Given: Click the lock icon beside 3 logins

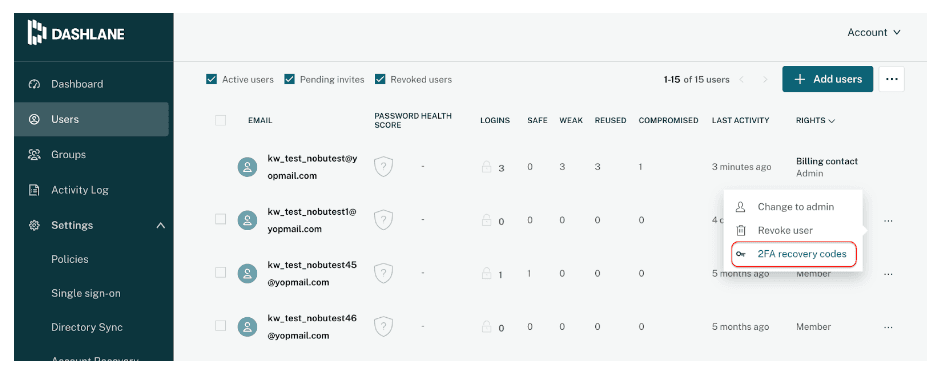Looking at the screenshot, I should pos(486,167).
